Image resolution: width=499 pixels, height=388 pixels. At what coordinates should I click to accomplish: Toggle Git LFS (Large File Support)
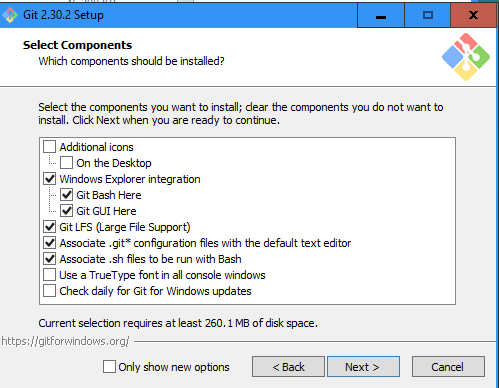pyautogui.click(x=50, y=227)
